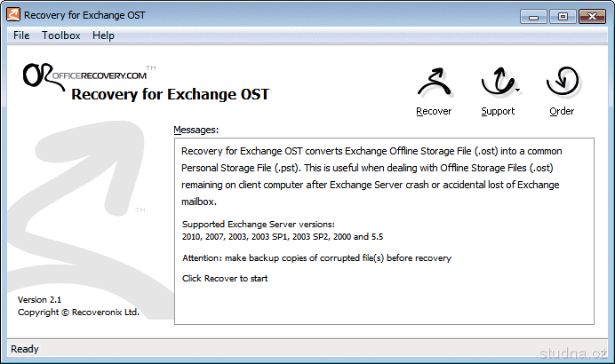Viewport: 615px width, 364px height.
Task: Click the 'Messages:' label
Action: [196, 130]
